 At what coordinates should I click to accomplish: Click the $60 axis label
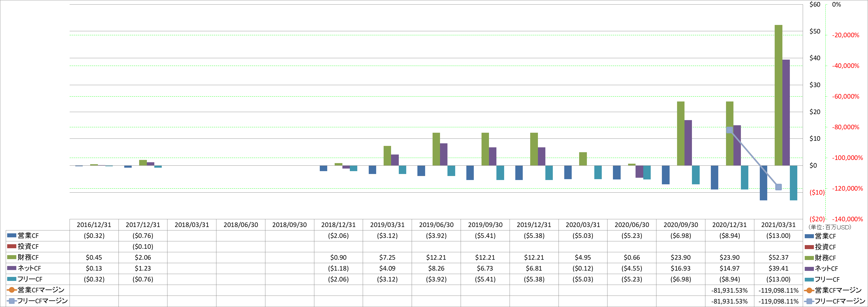[x=815, y=4]
